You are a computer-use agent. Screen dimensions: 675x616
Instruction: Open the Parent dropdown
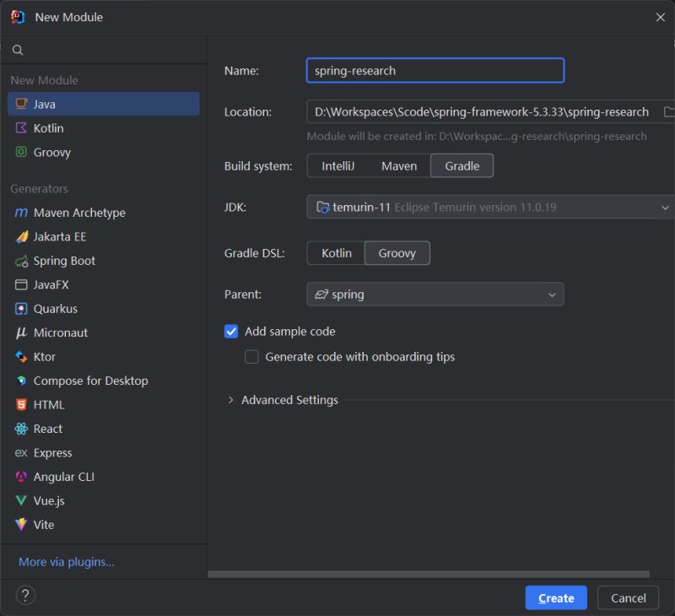(x=435, y=294)
